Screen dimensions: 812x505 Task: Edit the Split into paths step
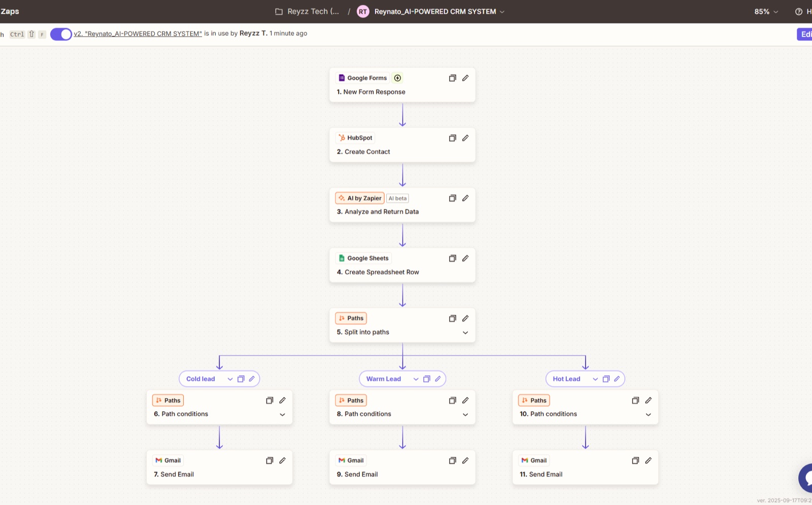pyautogui.click(x=465, y=318)
